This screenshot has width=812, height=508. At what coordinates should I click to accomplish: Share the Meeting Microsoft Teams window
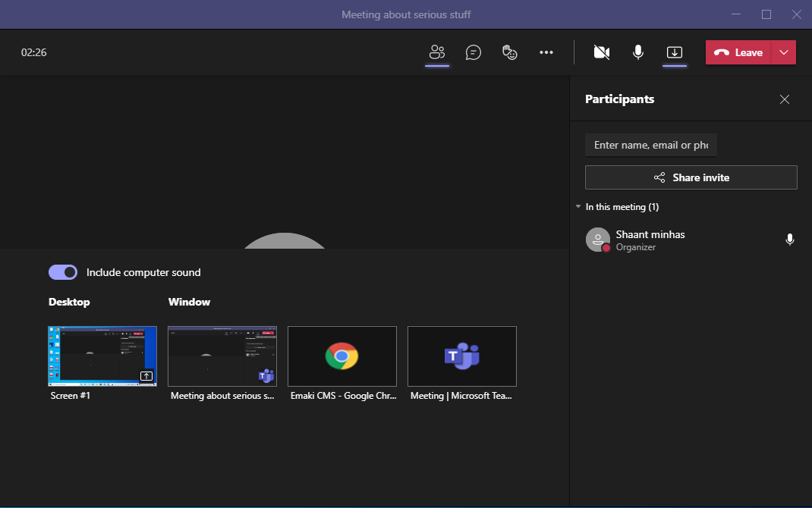[x=462, y=356]
